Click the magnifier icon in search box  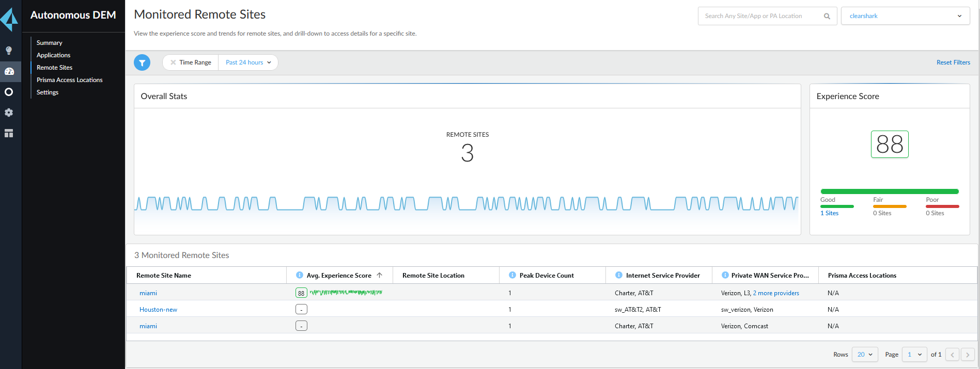click(827, 16)
